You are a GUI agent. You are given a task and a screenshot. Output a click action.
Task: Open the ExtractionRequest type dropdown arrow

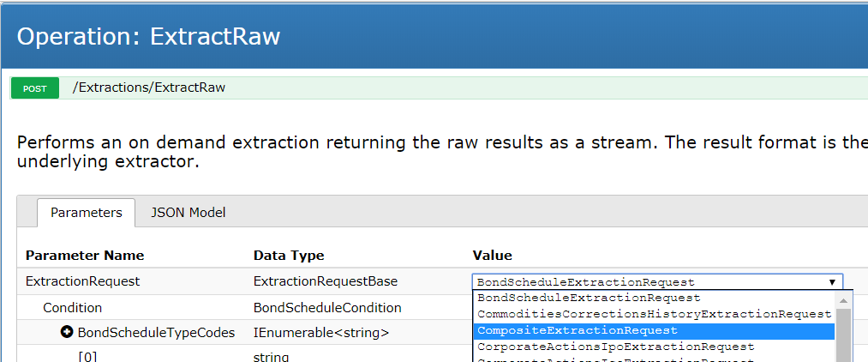pos(832,282)
